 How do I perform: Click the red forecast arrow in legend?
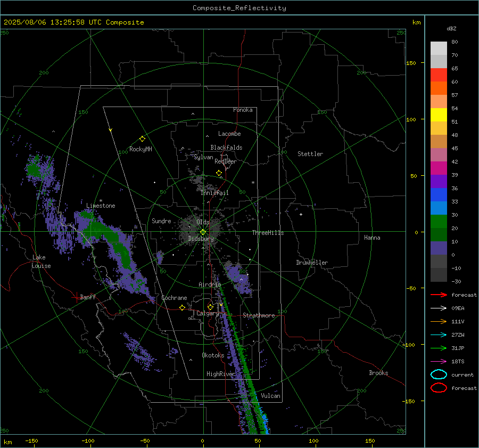coord(439,295)
